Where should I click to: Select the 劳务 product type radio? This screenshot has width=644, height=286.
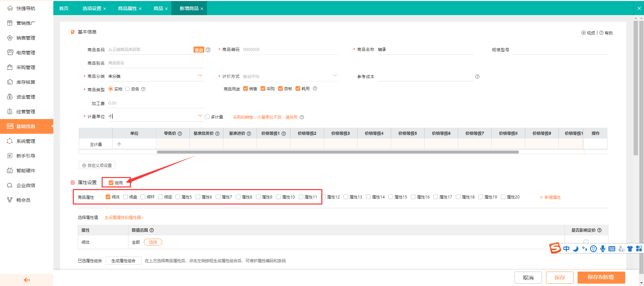coord(127,89)
